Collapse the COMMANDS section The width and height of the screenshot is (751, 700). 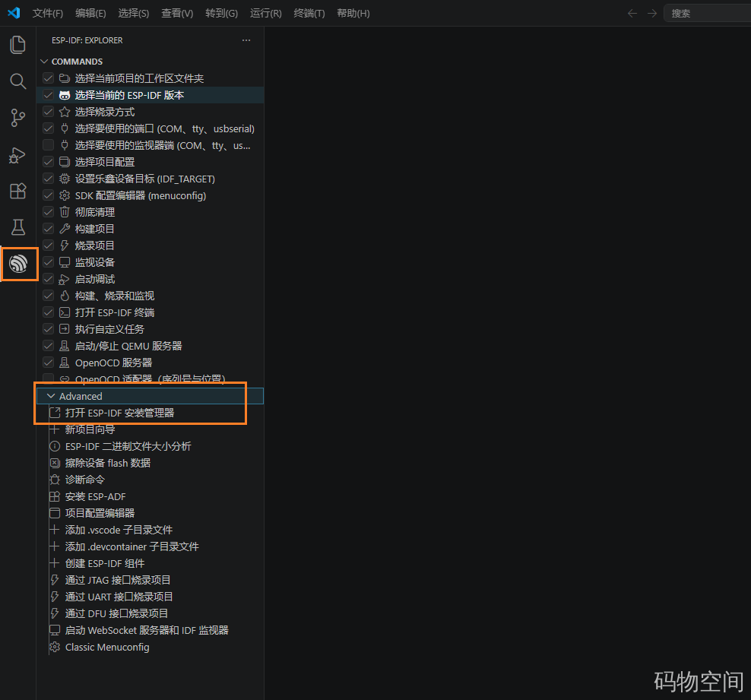(45, 62)
